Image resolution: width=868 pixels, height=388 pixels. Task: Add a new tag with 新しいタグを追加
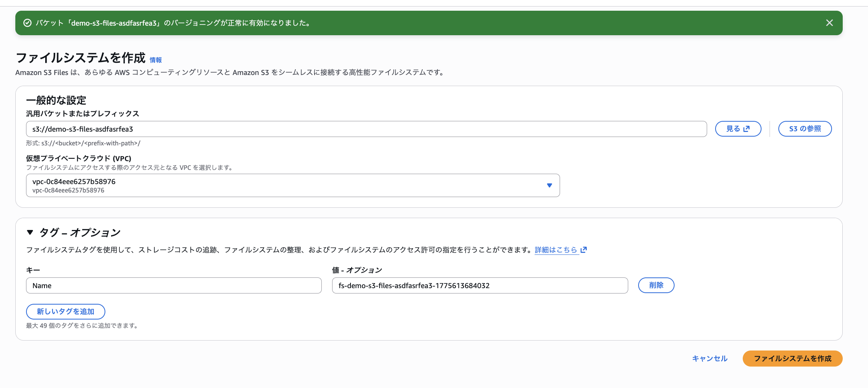click(66, 311)
